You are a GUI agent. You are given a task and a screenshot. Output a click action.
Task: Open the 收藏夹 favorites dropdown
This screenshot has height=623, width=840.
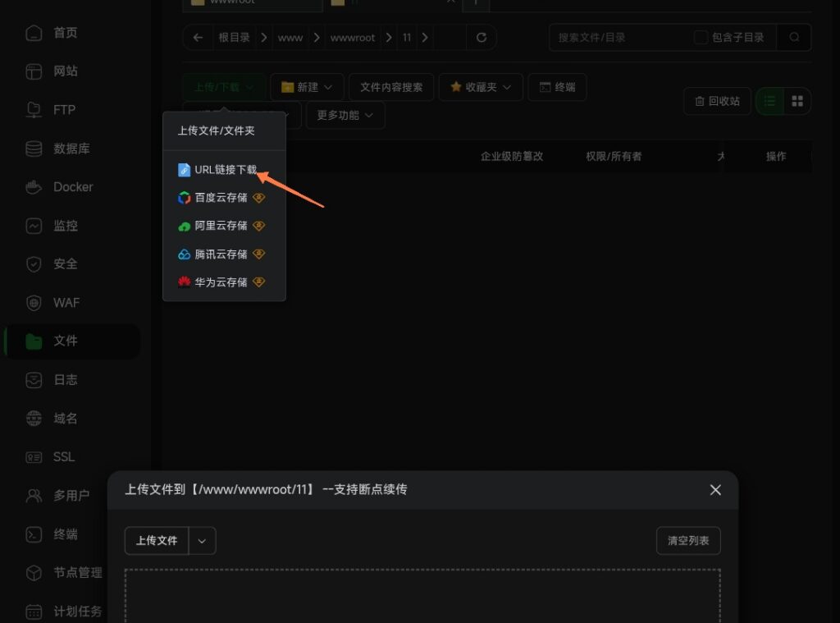[x=481, y=86]
